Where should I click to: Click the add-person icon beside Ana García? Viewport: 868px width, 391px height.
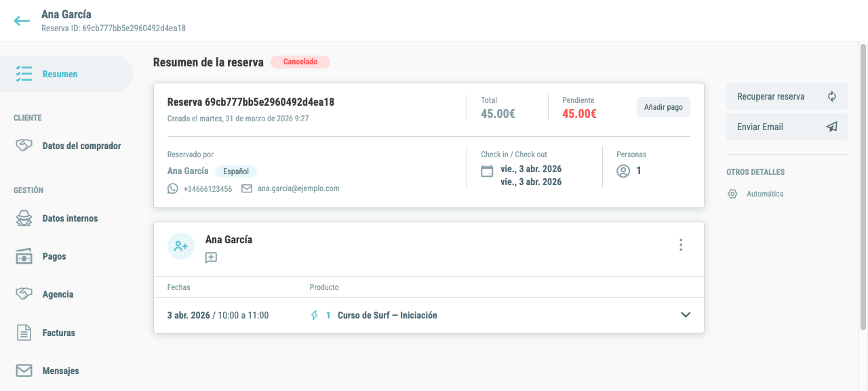[x=181, y=246]
